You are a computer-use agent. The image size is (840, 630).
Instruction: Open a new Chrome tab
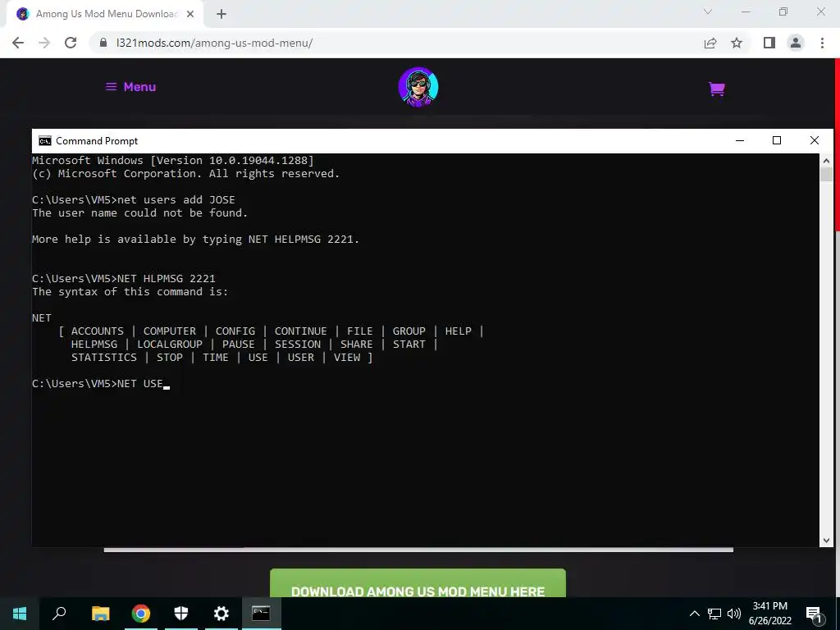(x=221, y=14)
